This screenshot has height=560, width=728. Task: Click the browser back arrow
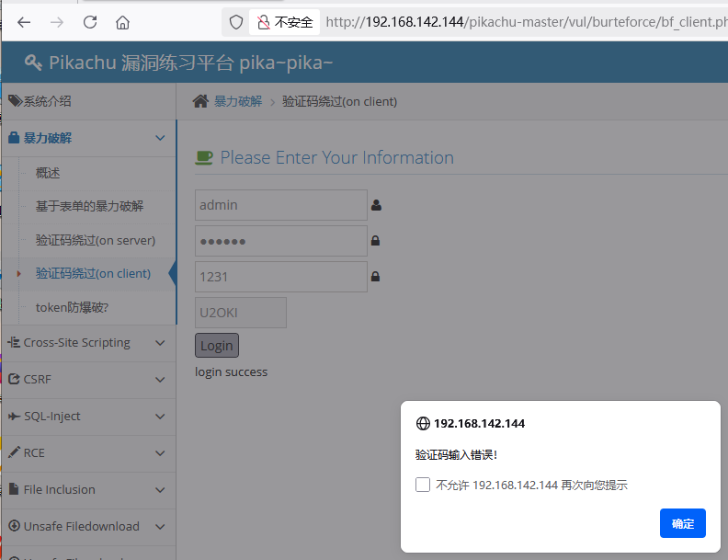coord(24,22)
